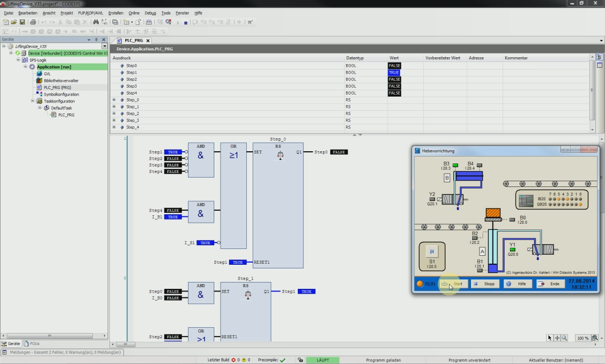This screenshot has height=364, width=605.
Task: Collapse the Taskkonfiguration tree node
Action: [x=33, y=101]
